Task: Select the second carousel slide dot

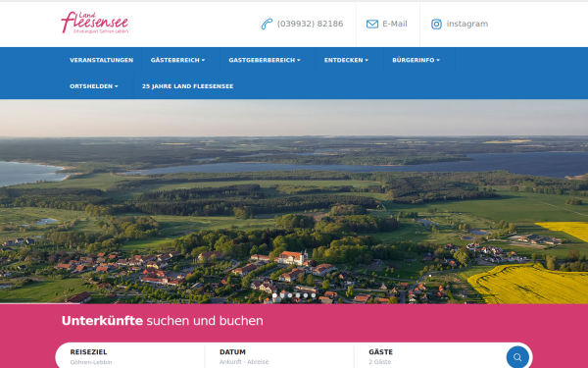Action: pos(282,295)
